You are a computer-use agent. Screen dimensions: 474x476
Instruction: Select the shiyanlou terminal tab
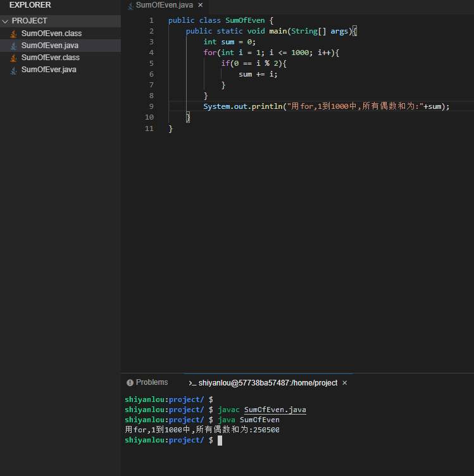point(268,383)
